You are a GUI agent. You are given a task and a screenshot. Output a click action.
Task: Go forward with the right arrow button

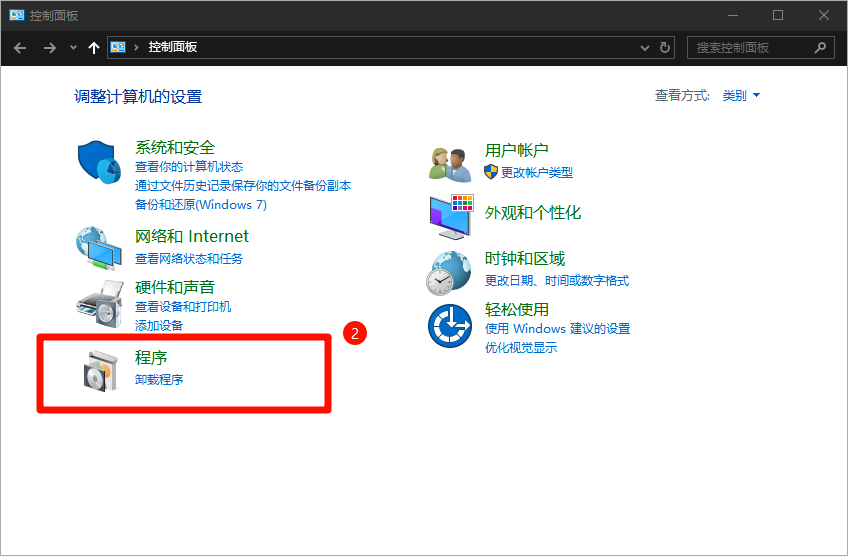click(x=50, y=48)
